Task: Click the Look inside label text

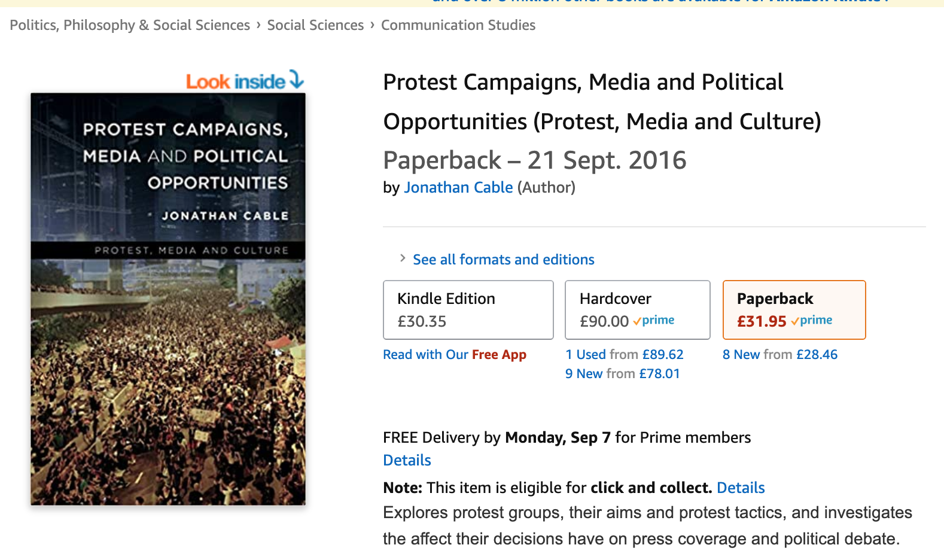Action: [x=235, y=81]
